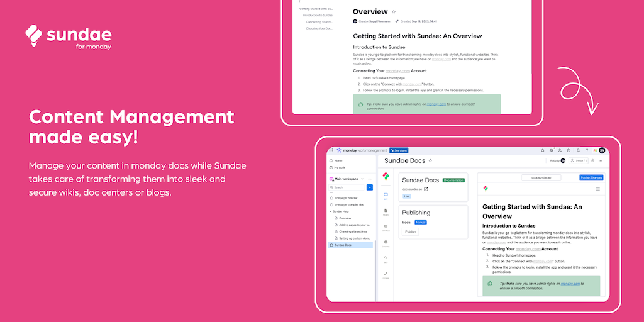Open the Domains globe icon
Screen dimensions: 644x322
[x=386, y=243]
